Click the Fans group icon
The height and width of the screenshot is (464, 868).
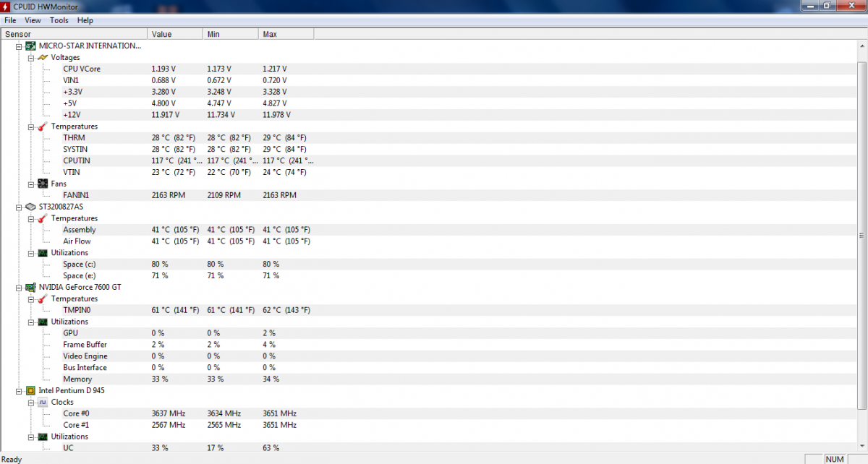pos(43,184)
